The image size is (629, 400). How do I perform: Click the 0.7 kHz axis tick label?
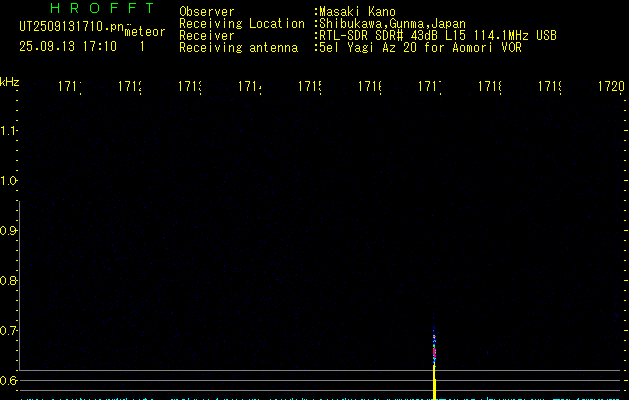coord(8,330)
